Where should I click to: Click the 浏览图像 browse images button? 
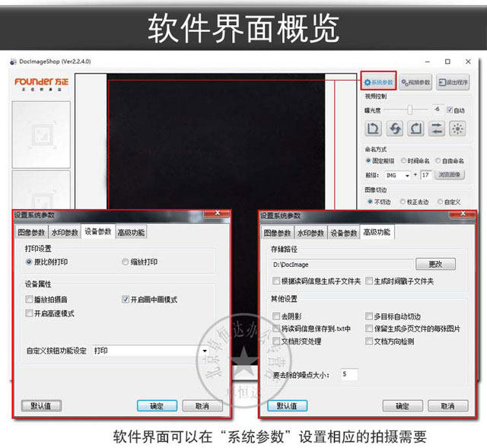click(450, 175)
